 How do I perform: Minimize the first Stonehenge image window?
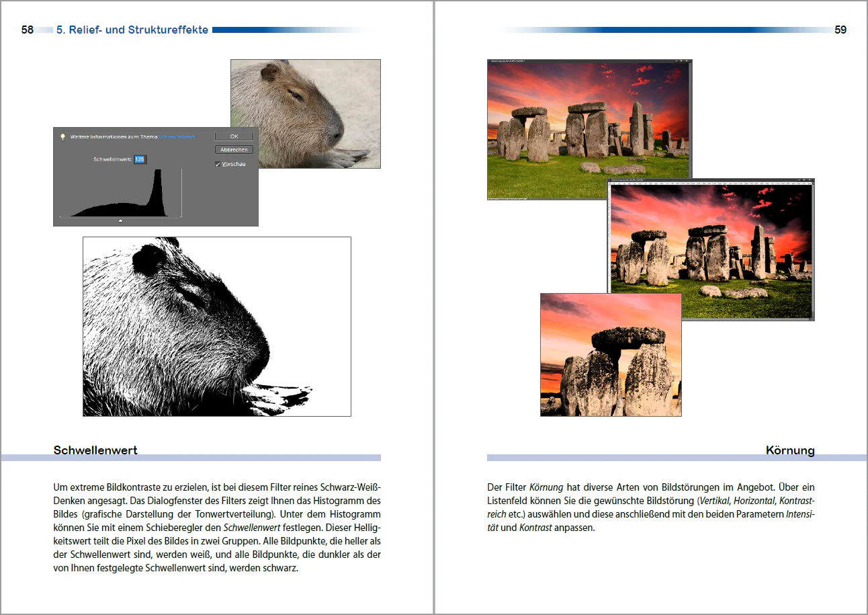click(x=677, y=60)
